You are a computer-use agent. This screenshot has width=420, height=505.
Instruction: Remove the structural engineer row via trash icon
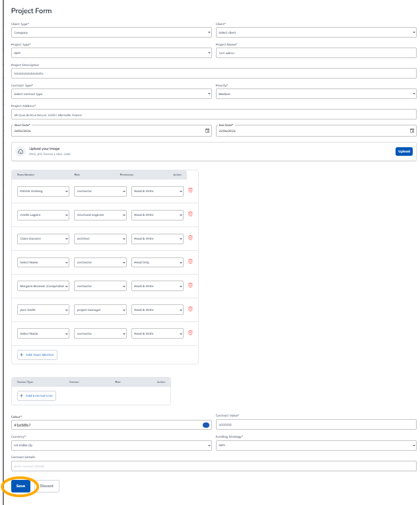pyautogui.click(x=190, y=215)
